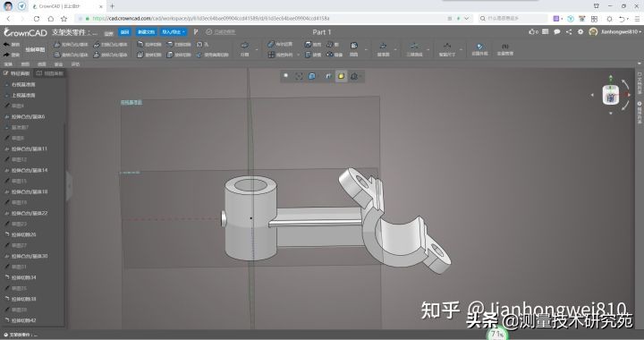This screenshot has height=340, width=644.
Task: Open the view panel tab beside feature panel
Action: click(50, 73)
